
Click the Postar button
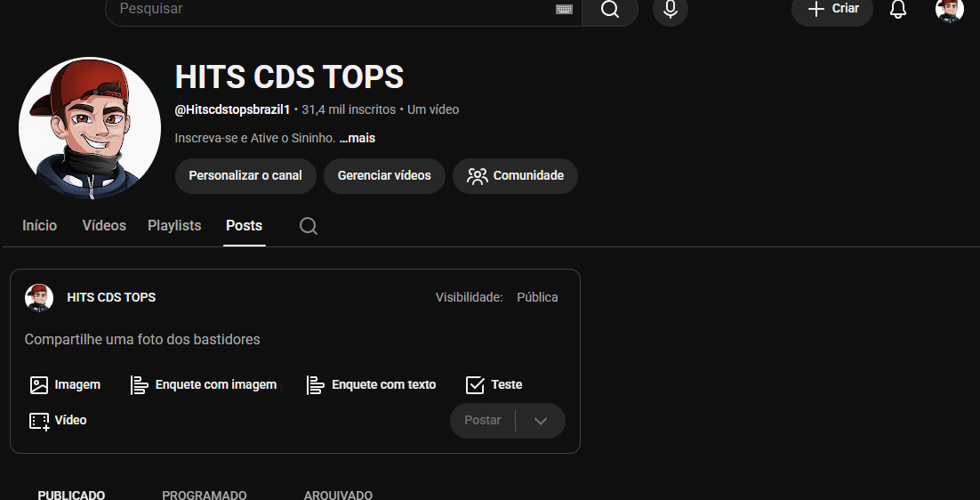click(483, 421)
